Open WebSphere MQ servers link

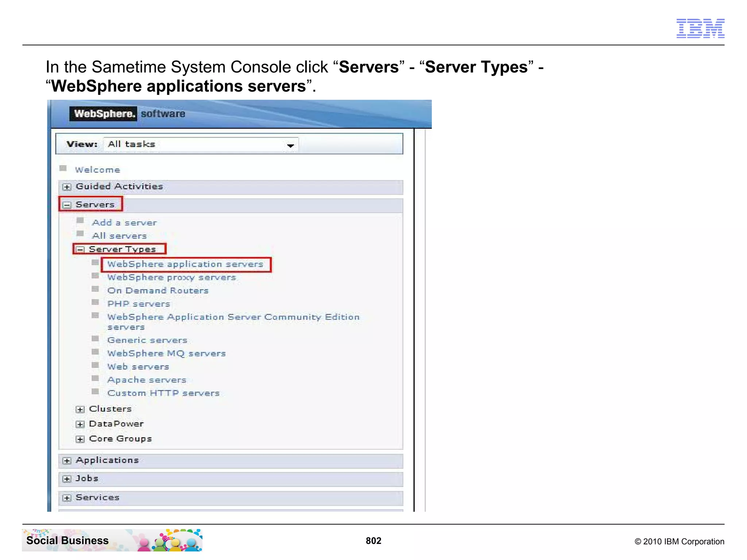coord(166,353)
